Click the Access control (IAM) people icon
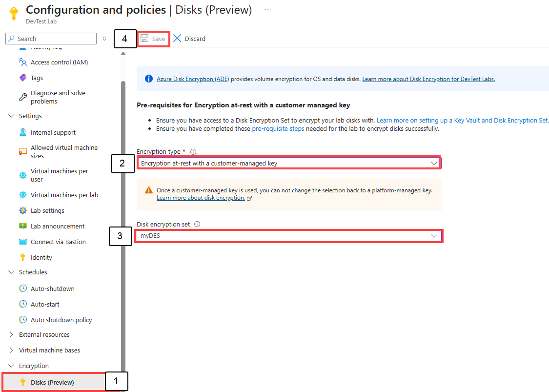This screenshot has height=392, width=549. tap(23, 62)
